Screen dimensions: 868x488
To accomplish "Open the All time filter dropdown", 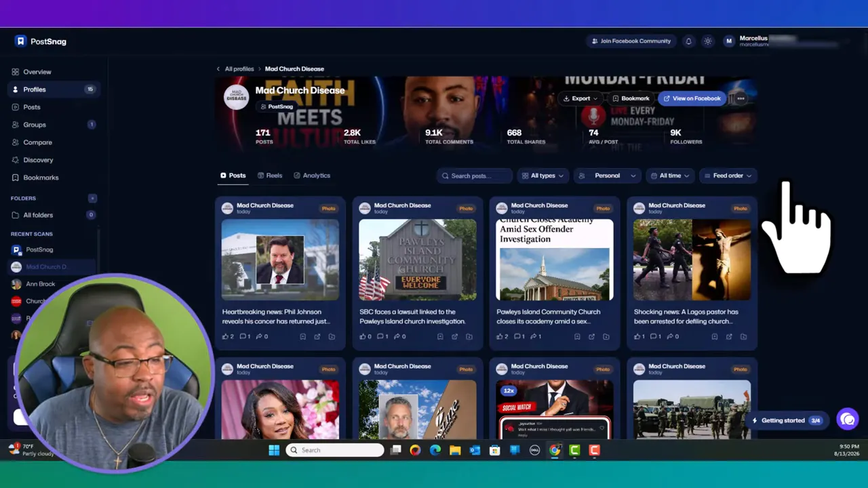I will (x=670, y=176).
